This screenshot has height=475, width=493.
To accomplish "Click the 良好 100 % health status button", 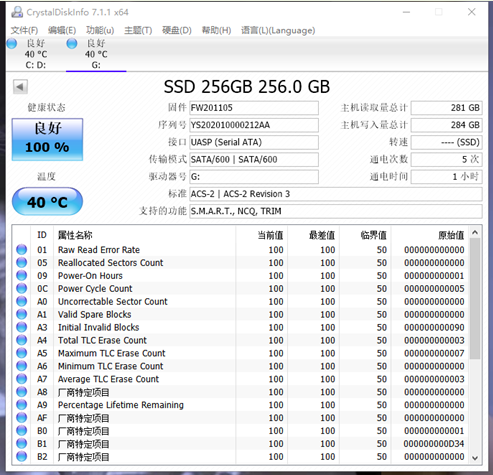I will click(47, 139).
